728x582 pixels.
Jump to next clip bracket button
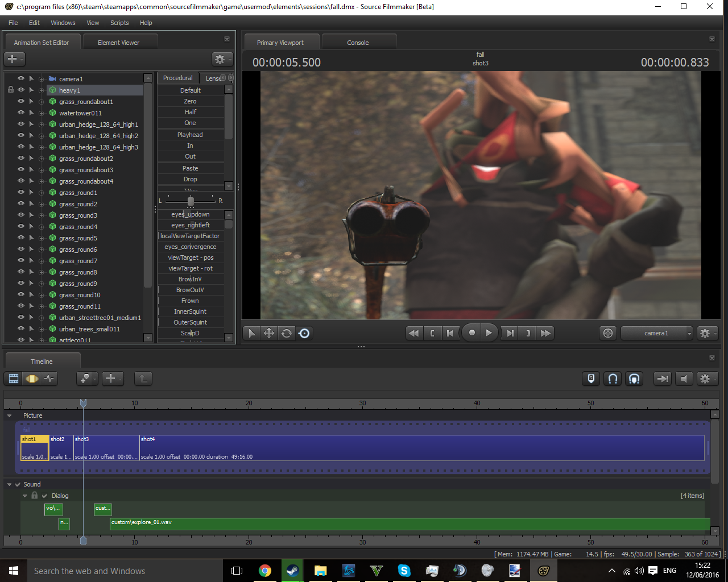pyautogui.click(x=528, y=334)
